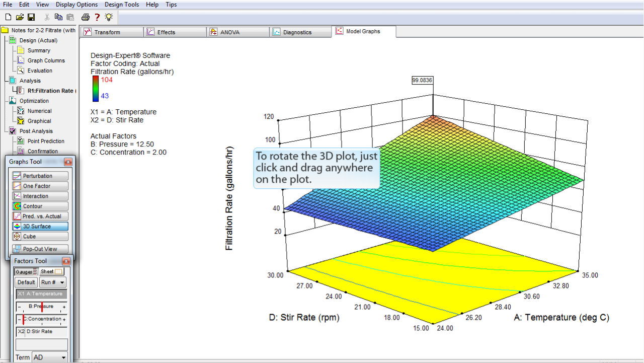Open the Tips menu
The width and height of the screenshot is (644, 363).
click(x=171, y=5)
